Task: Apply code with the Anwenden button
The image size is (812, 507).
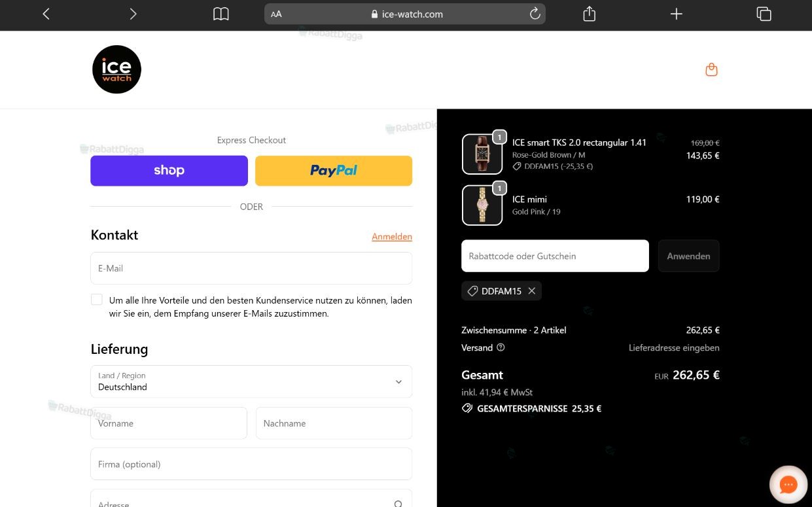Action: [x=688, y=256]
